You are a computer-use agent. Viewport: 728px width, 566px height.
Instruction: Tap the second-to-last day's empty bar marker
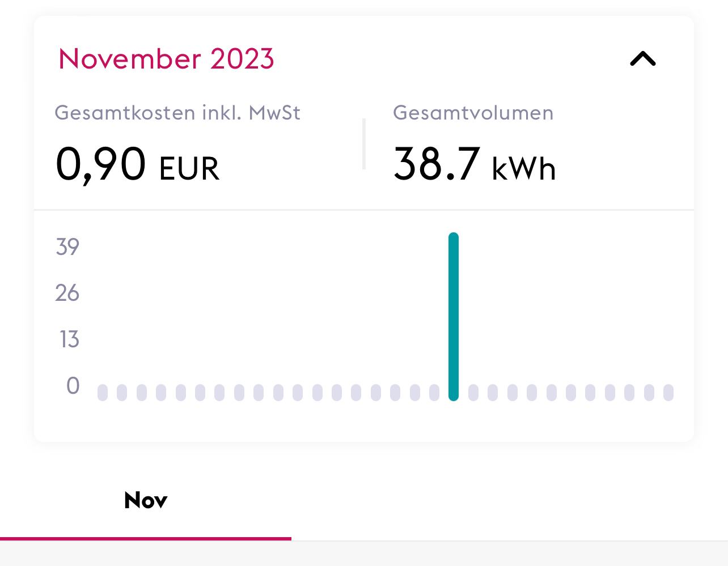pos(649,393)
